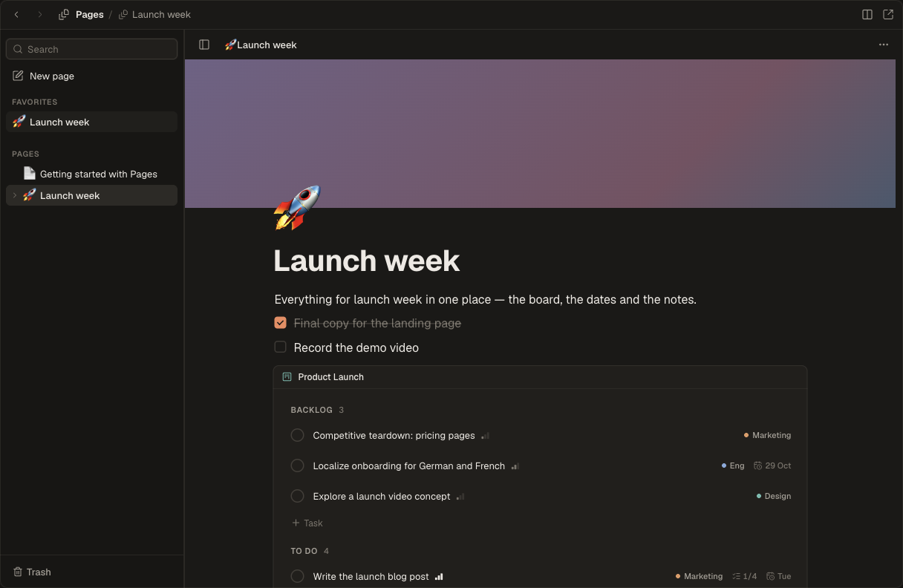Add a Task to Backlog
Image resolution: width=903 pixels, height=588 pixels.
tap(307, 523)
